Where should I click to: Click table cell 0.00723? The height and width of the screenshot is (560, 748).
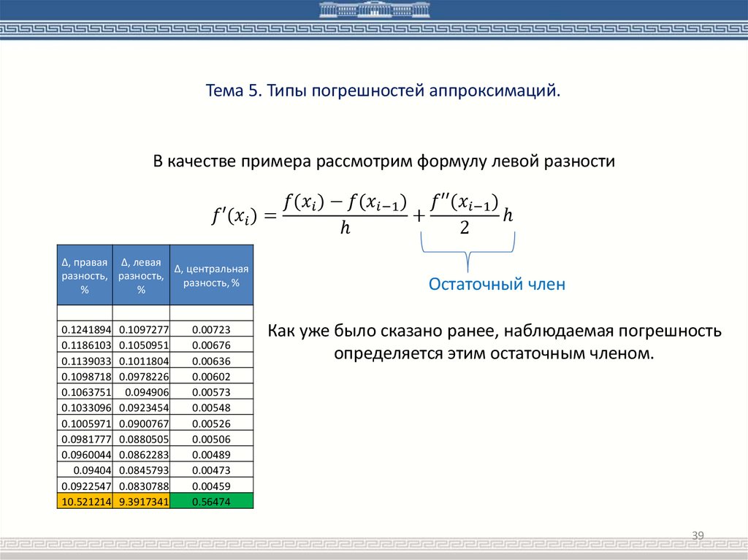pos(211,329)
